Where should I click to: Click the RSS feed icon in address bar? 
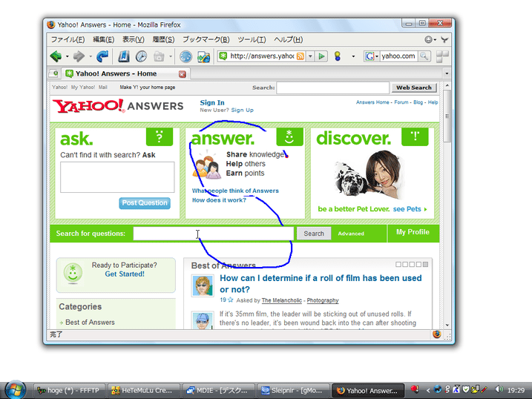click(x=301, y=56)
